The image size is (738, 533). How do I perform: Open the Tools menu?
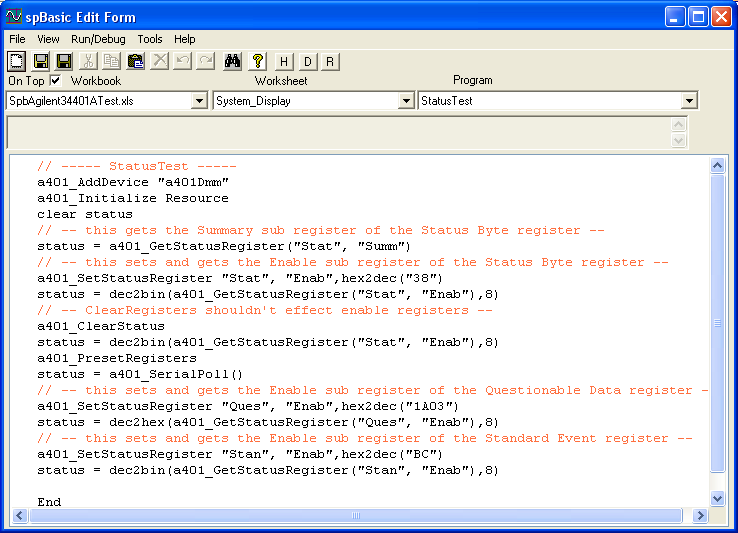(x=150, y=39)
